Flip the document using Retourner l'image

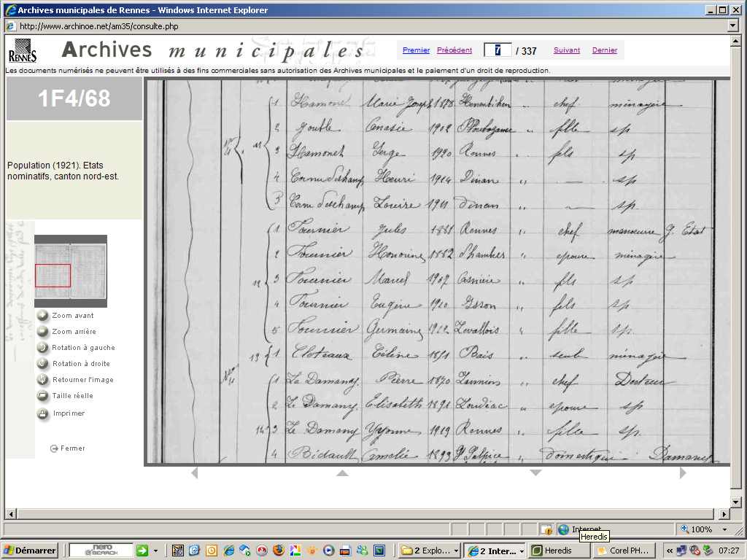43,380
